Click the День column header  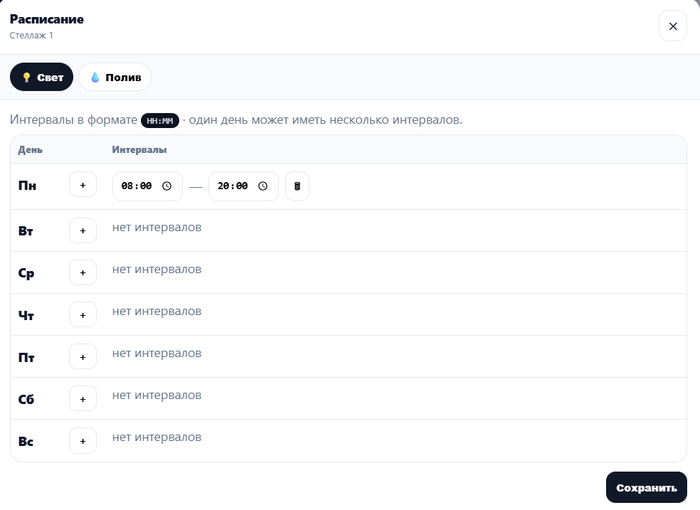pos(30,150)
